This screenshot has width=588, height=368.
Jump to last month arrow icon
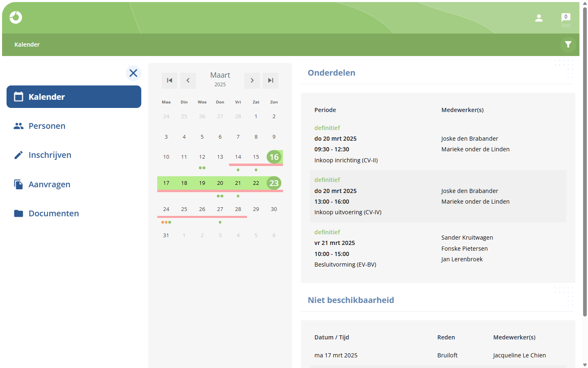click(x=271, y=81)
